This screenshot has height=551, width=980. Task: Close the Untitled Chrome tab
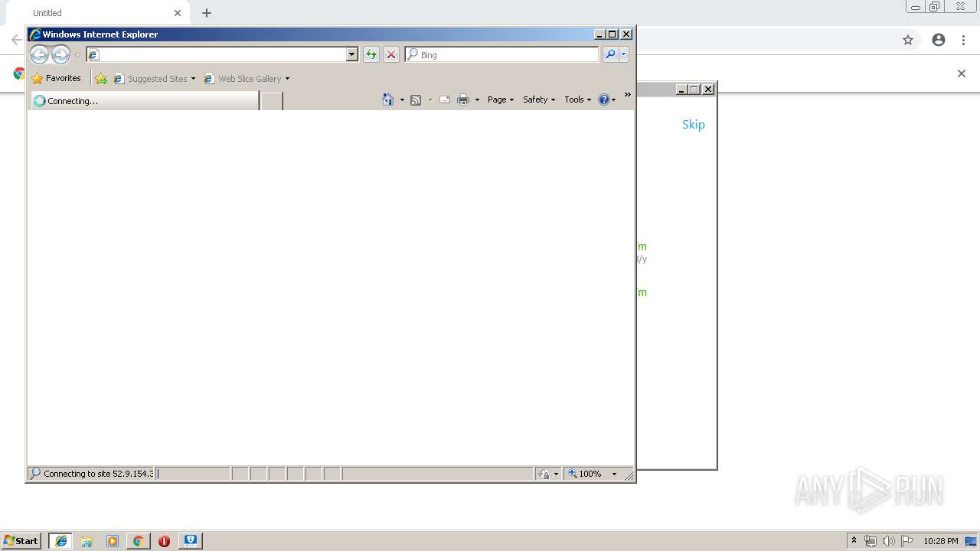coord(178,13)
